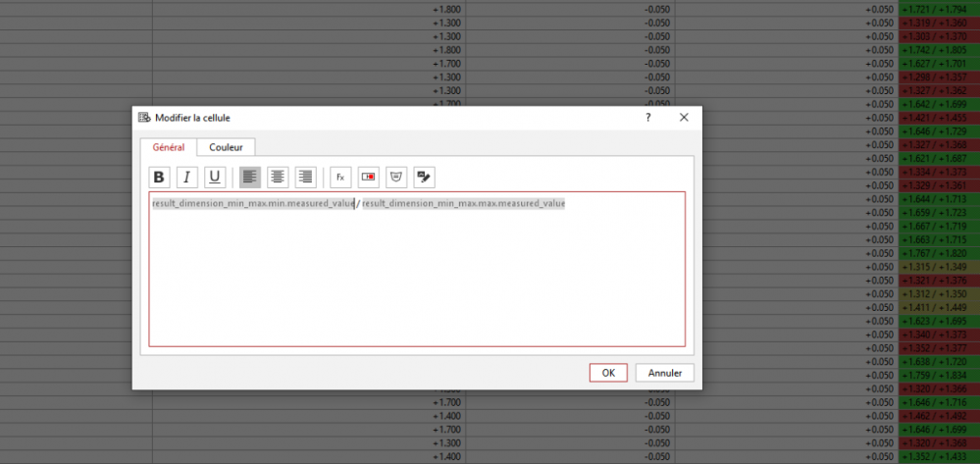The width and height of the screenshot is (980, 464).
Task: Select background cell +1.462 / +1.492
Action: 939,416
